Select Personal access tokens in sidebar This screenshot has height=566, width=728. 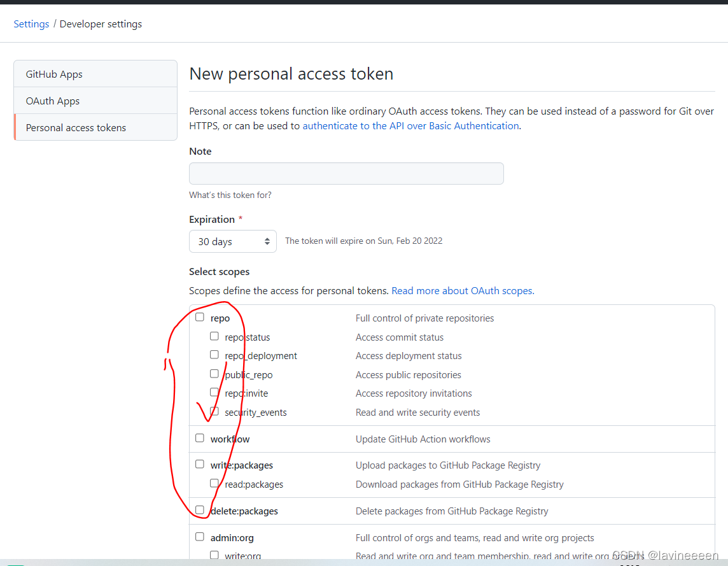pyautogui.click(x=95, y=127)
